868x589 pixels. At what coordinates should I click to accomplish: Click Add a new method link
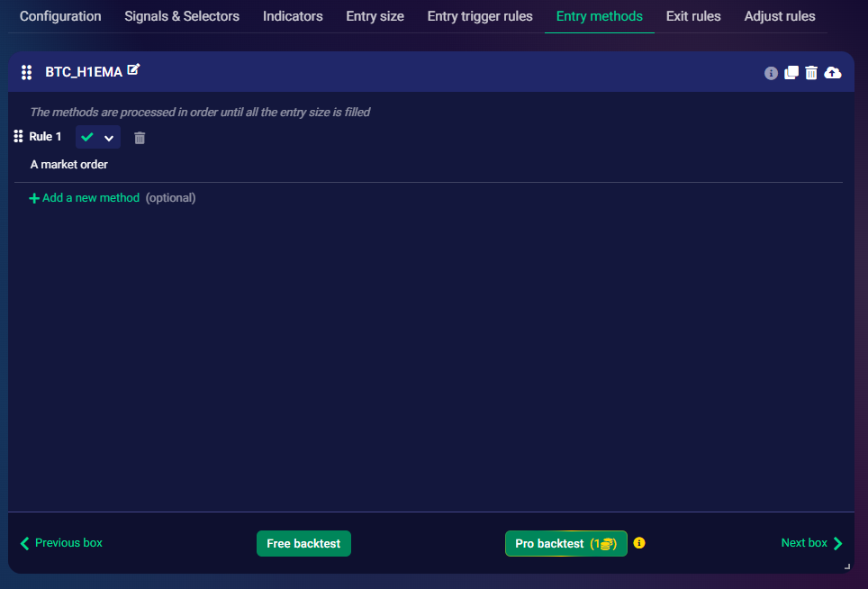coord(91,197)
